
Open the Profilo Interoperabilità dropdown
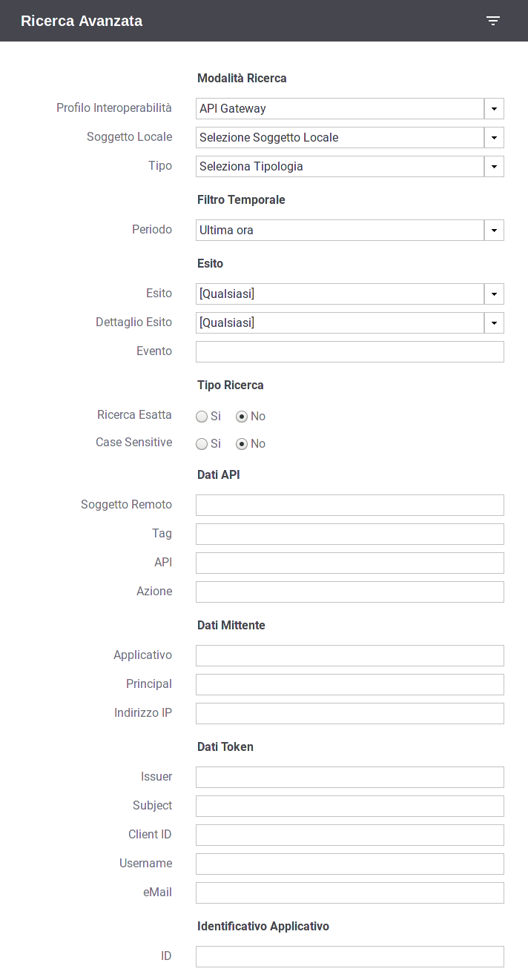pos(350,108)
